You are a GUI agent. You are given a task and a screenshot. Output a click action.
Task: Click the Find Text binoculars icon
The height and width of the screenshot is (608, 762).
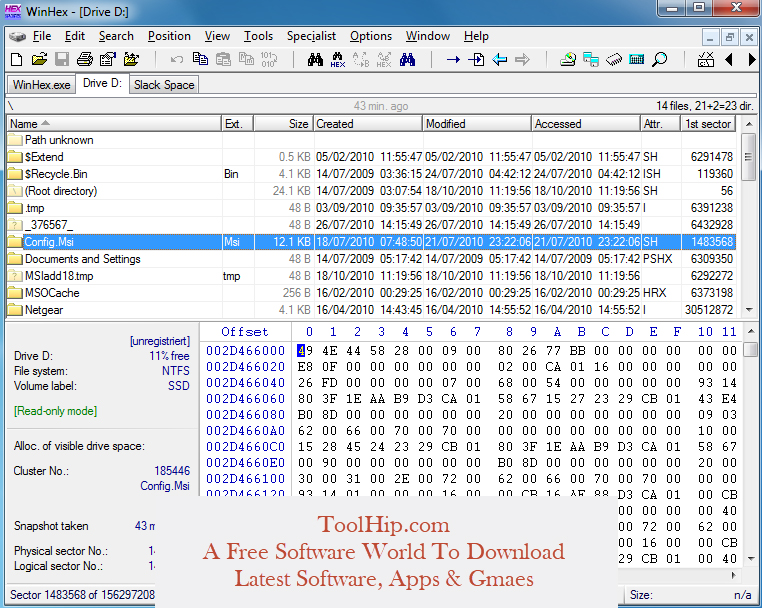(x=315, y=60)
